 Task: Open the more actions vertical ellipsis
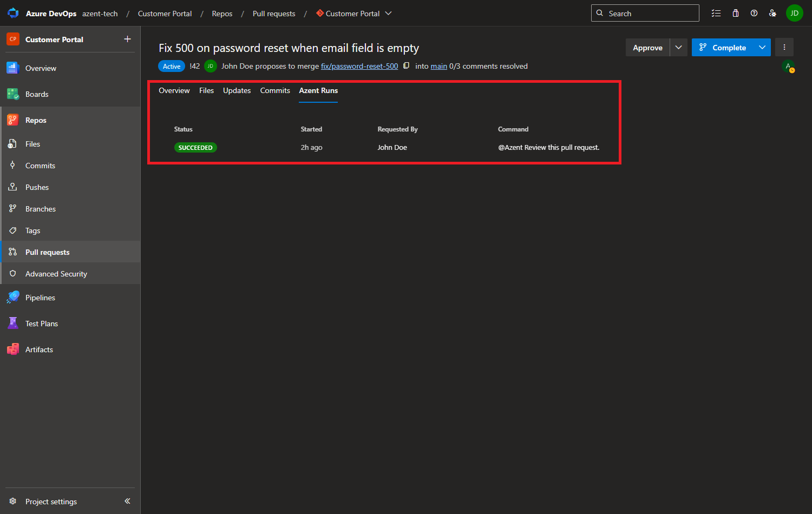pyautogui.click(x=784, y=47)
